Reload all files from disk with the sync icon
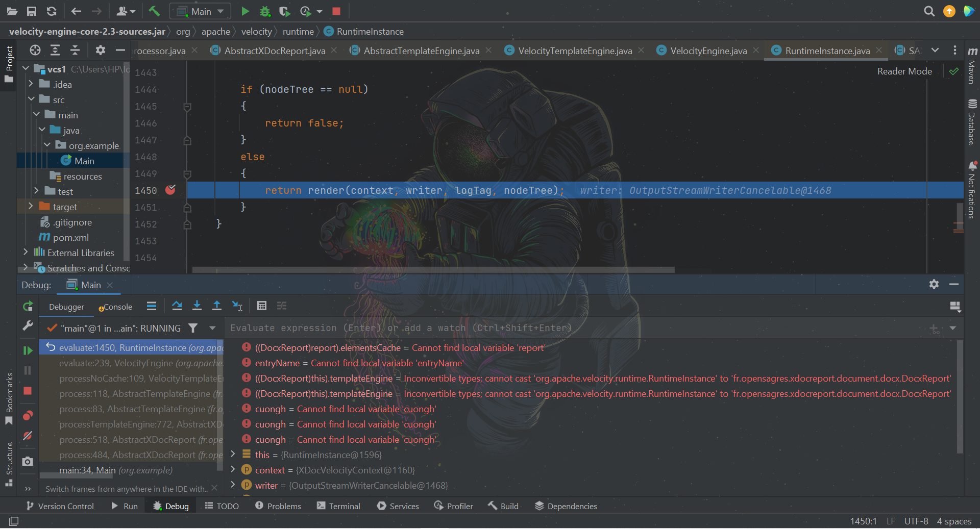 (x=52, y=11)
